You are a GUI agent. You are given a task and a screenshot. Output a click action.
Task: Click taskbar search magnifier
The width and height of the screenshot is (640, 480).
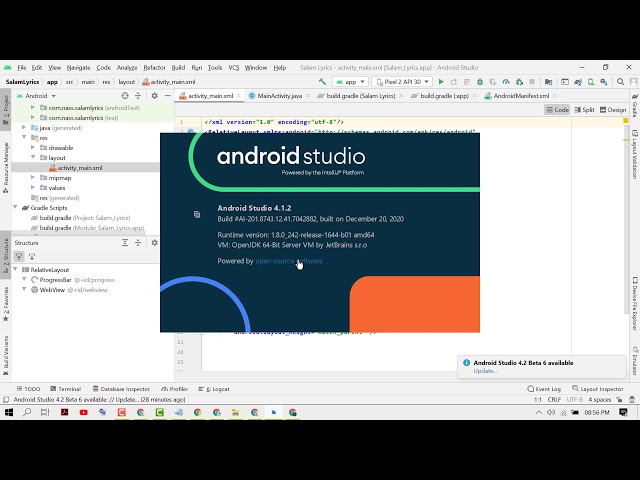coord(27,413)
